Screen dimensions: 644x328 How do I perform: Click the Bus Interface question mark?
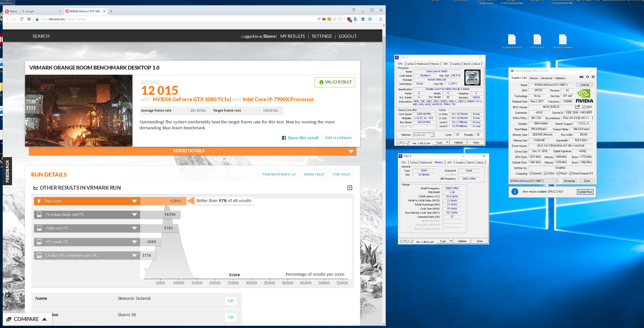coord(592,118)
